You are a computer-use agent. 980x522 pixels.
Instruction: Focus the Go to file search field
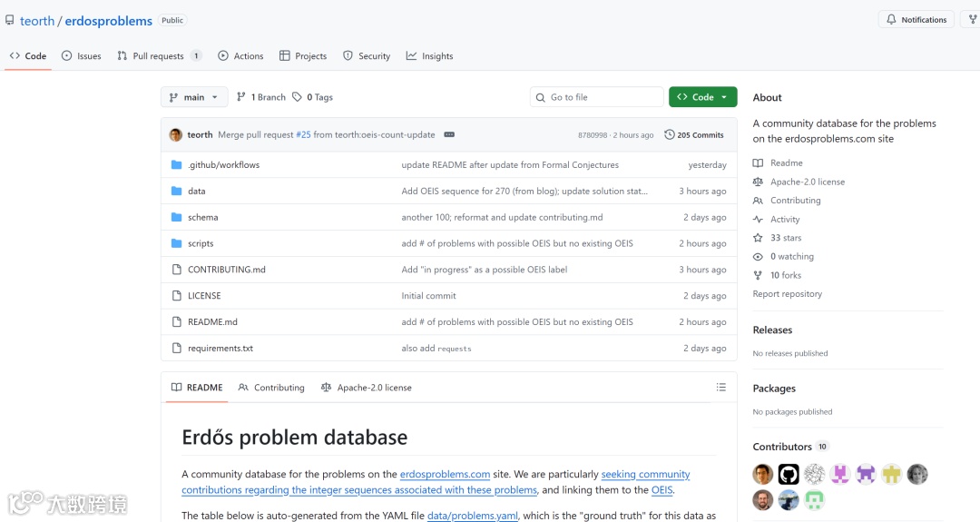[x=597, y=97]
